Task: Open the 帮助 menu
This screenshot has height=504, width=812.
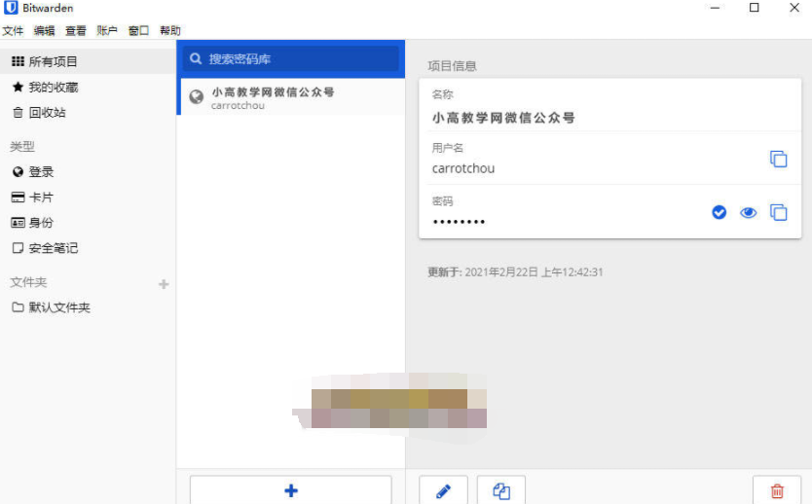Action: [169, 31]
